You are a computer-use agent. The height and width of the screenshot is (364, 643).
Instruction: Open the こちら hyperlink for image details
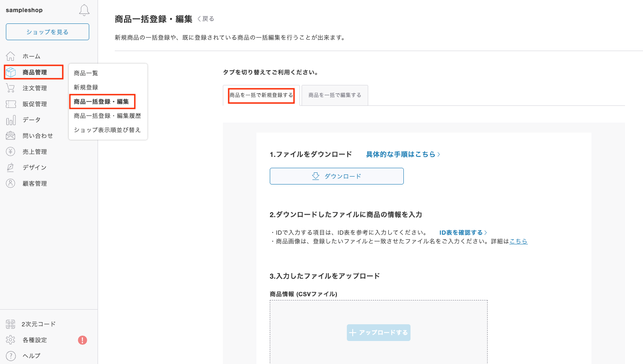(519, 241)
